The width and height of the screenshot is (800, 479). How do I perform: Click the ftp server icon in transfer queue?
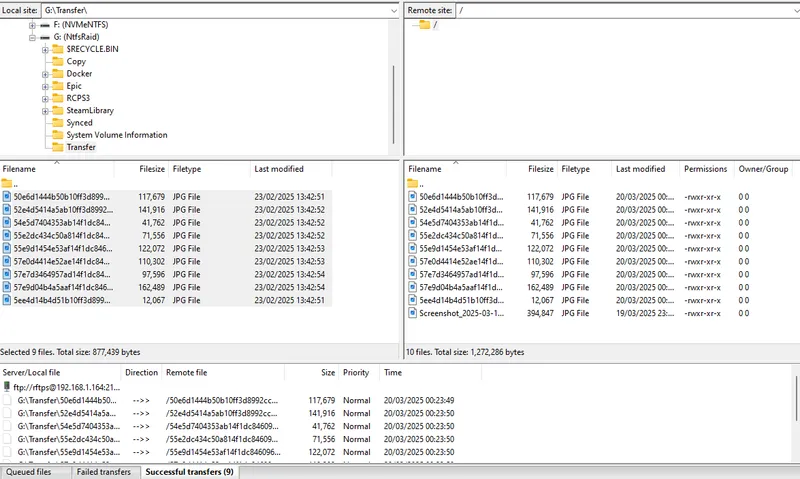tap(7, 387)
